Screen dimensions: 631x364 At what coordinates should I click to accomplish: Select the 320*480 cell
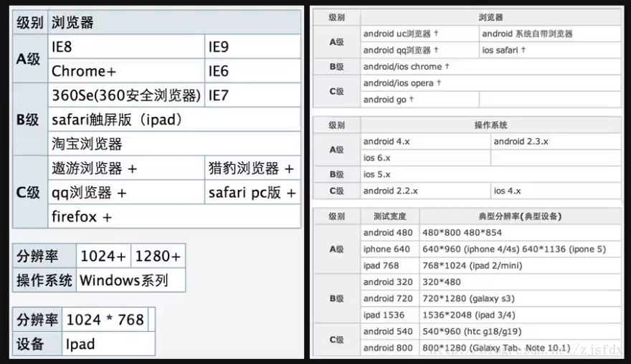click(x=520, y=282)
